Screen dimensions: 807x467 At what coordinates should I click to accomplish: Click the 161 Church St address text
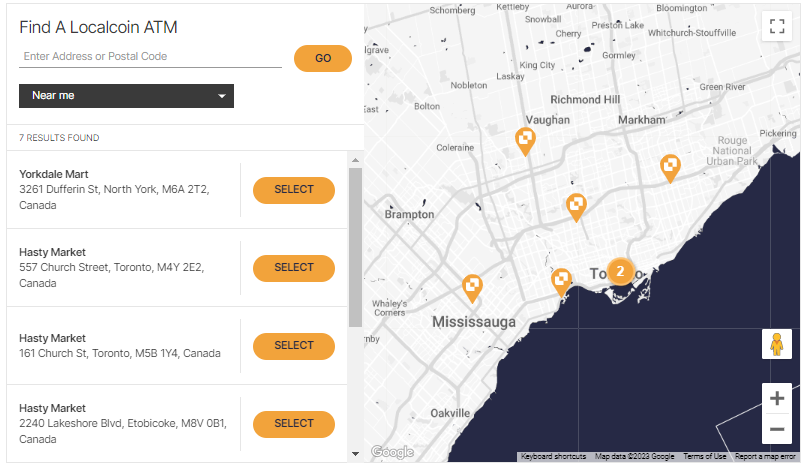pyautogui.click(x=120, y=353)
